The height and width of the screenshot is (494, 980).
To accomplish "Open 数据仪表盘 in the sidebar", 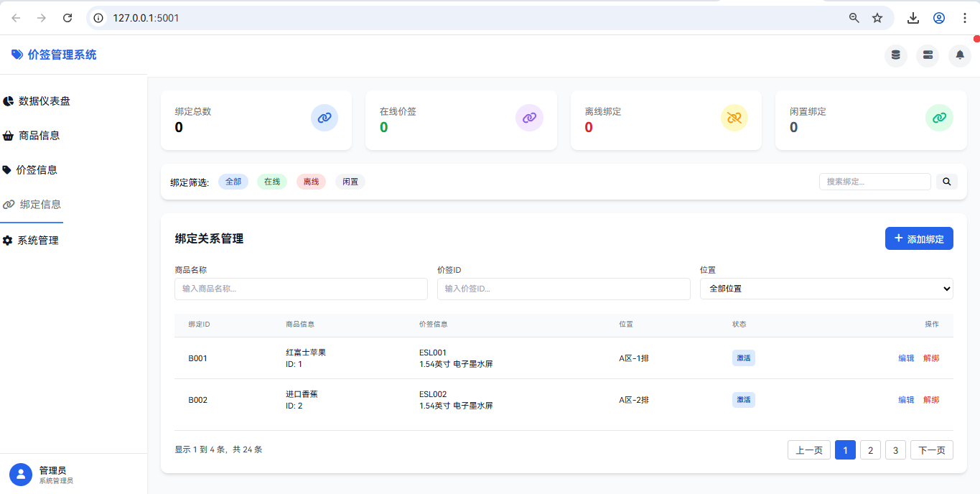I will pos(36,101).
